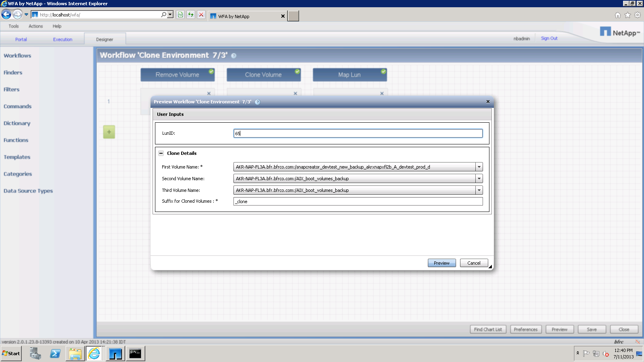Click the Windows Start button
This screenshot has width=644, height=362.
tap(11, 354)
